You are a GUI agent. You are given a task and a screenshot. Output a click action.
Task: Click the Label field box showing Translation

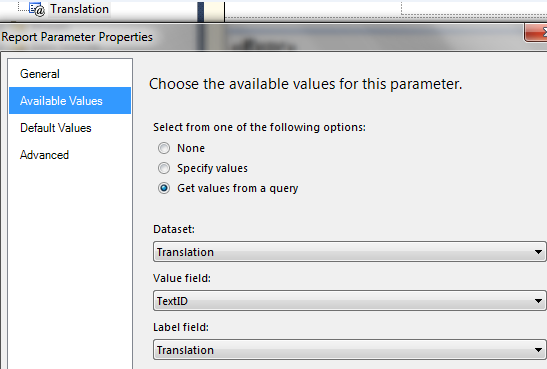(349, 349)
